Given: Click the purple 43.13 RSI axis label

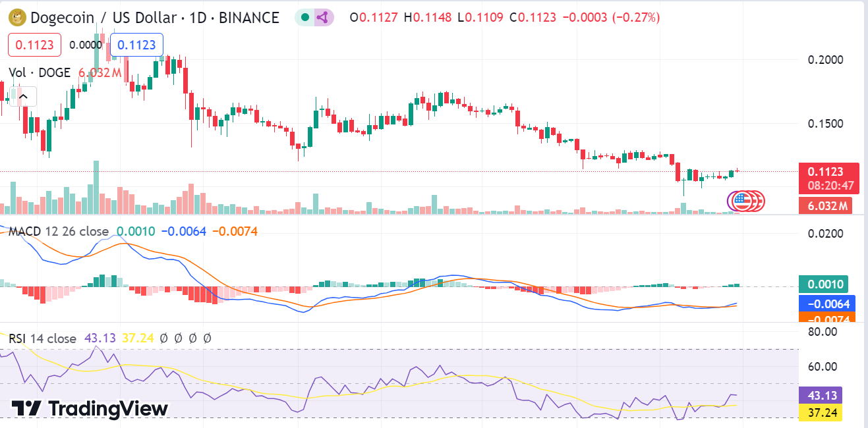Looking at the screenshot, I should (821, 396).
